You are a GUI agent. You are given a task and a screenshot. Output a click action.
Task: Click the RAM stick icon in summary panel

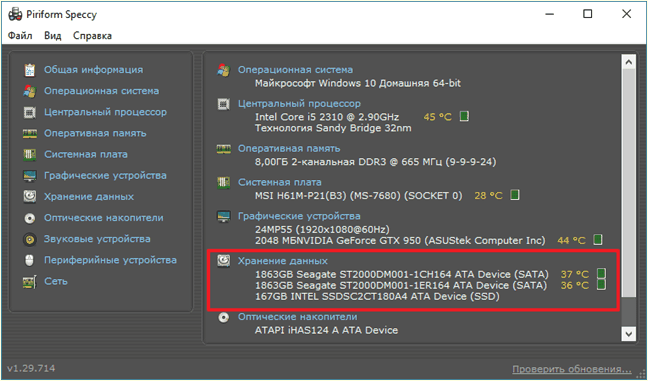(x=224, y=149)
